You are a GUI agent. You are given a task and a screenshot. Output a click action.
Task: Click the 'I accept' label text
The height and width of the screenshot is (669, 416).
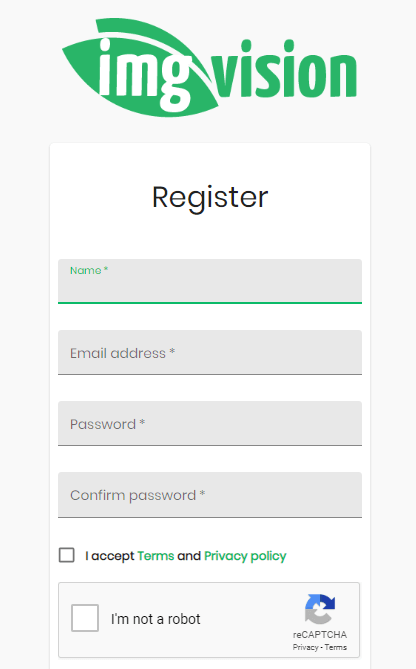click(x=110, y=556)
